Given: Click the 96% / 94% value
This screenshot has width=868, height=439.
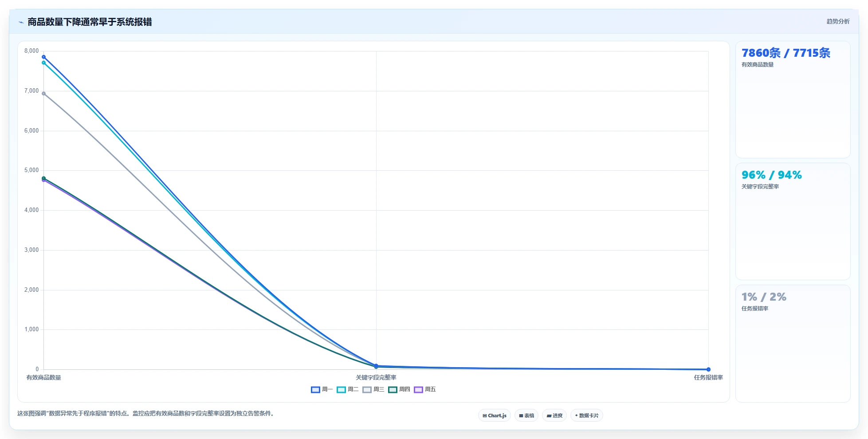Looking at the screenshot, I should point(772,175).
